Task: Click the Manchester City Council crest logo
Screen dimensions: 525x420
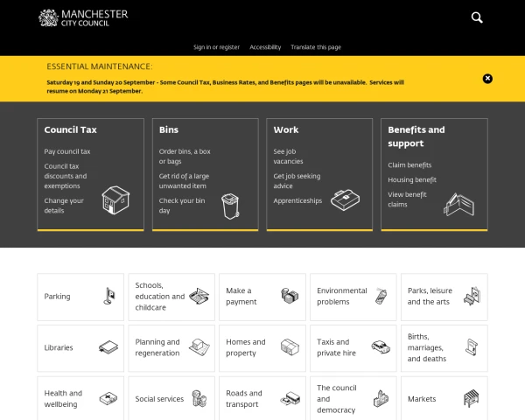Action: tap(48, 17)
